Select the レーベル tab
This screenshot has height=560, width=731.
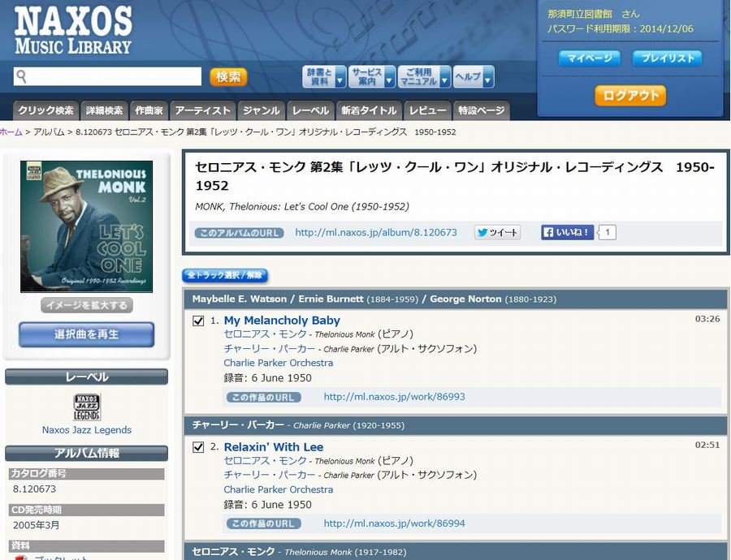click(310, 110)
